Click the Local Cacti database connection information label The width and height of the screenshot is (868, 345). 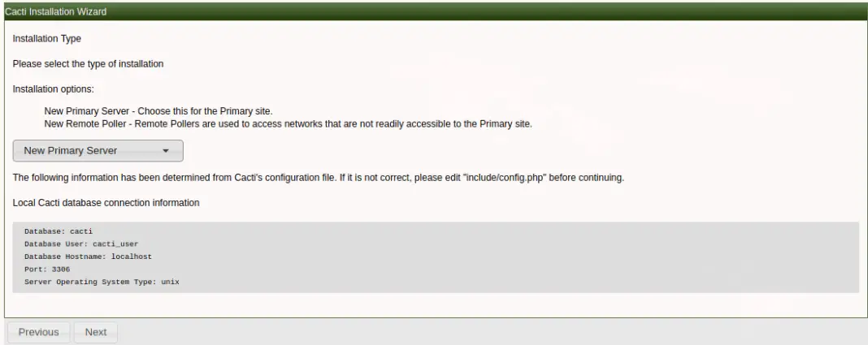[106, 203]
